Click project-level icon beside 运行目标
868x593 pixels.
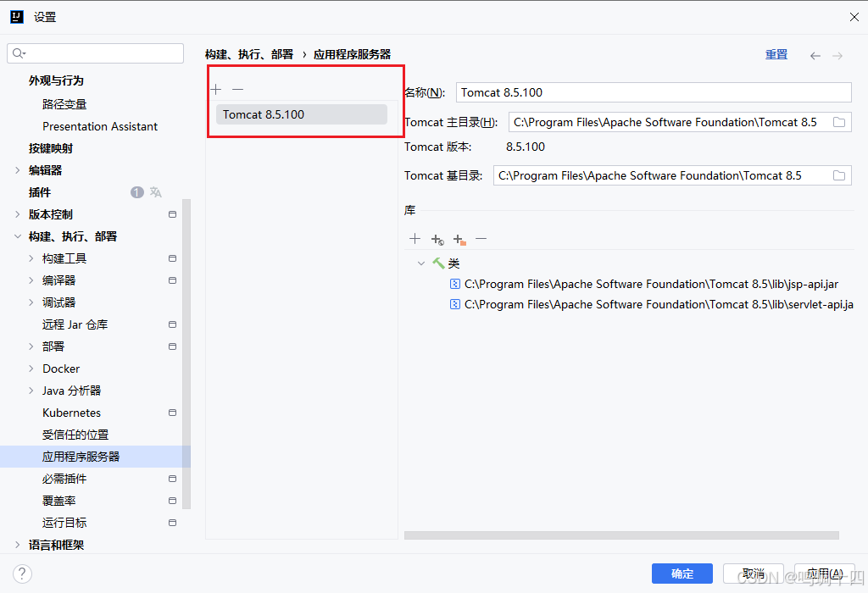tap(173, 523)
